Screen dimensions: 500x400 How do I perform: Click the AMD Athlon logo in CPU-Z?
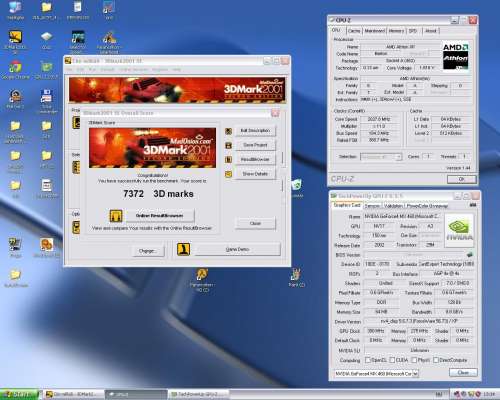point(455,56)
